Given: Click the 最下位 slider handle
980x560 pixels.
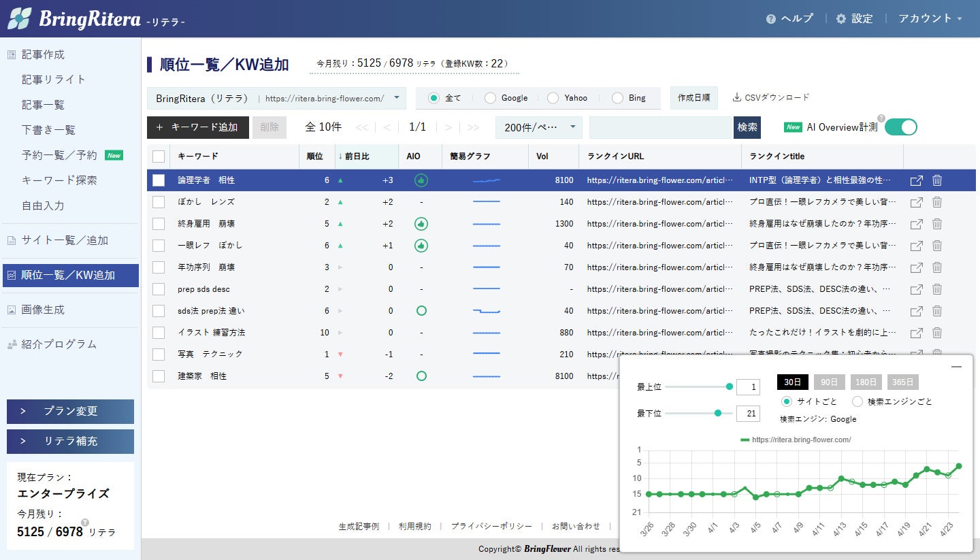Looking at the screenshot, I should click(x=717, y=413).
